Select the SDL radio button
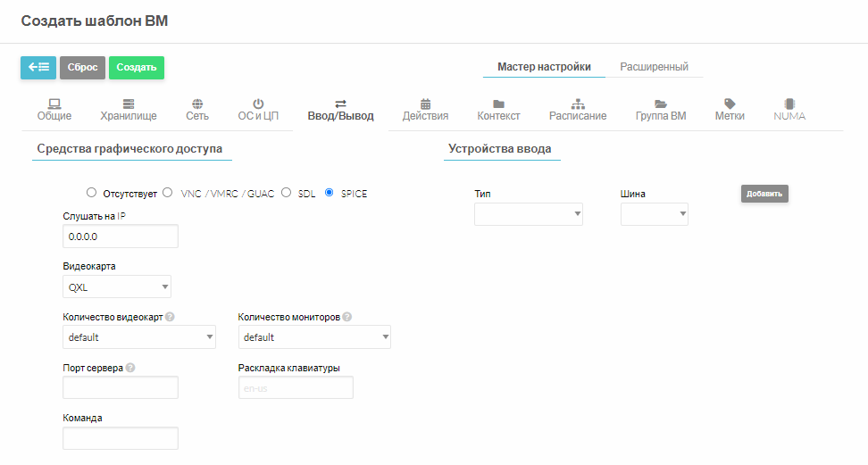The width and height of the screenshot is (868, 465). click(286, 193)
